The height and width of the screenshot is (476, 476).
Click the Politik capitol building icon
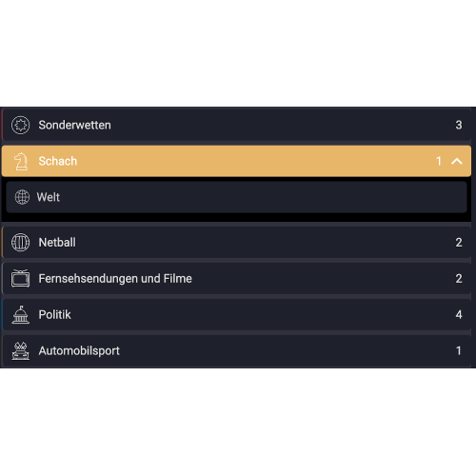click(x=21, y=314)
